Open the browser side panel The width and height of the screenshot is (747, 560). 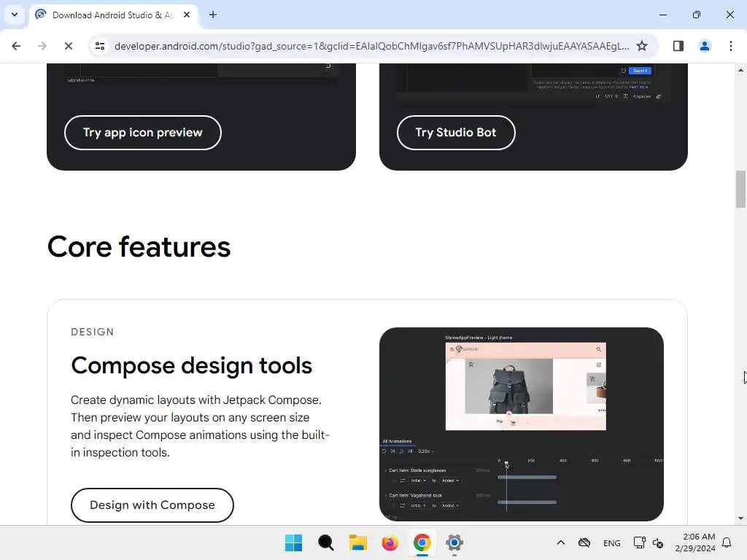(x=678, y=46)
